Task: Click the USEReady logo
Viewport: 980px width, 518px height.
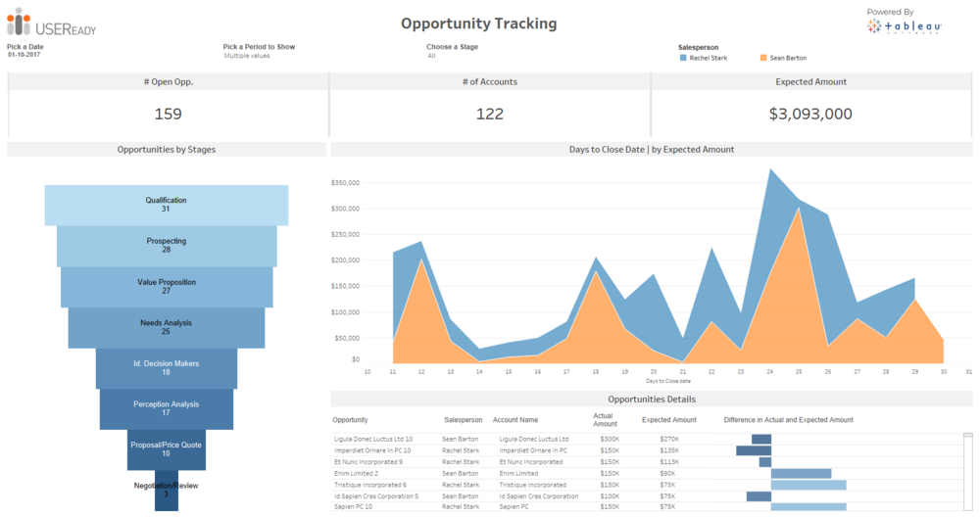Action: point(51,23)
